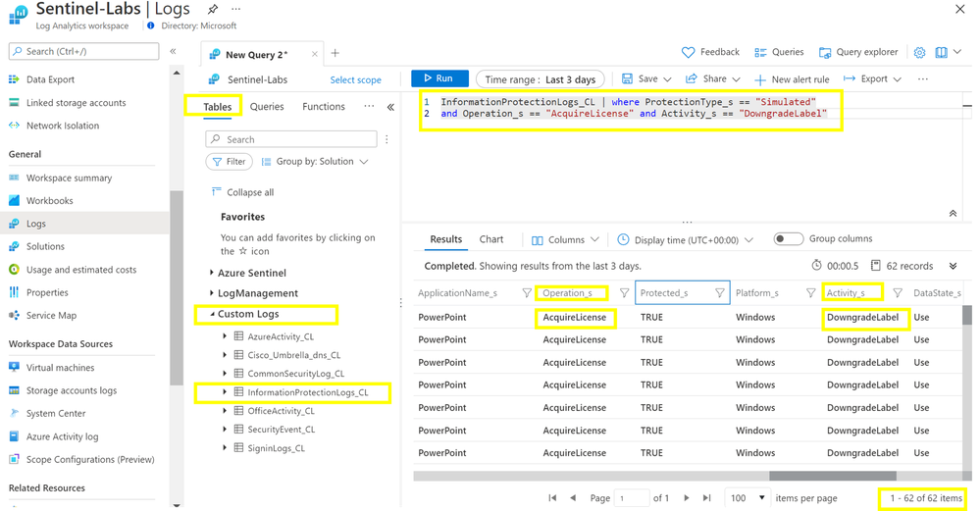980x511 pixels.
Task: Open Workspace summary
Action: (69, 179)
